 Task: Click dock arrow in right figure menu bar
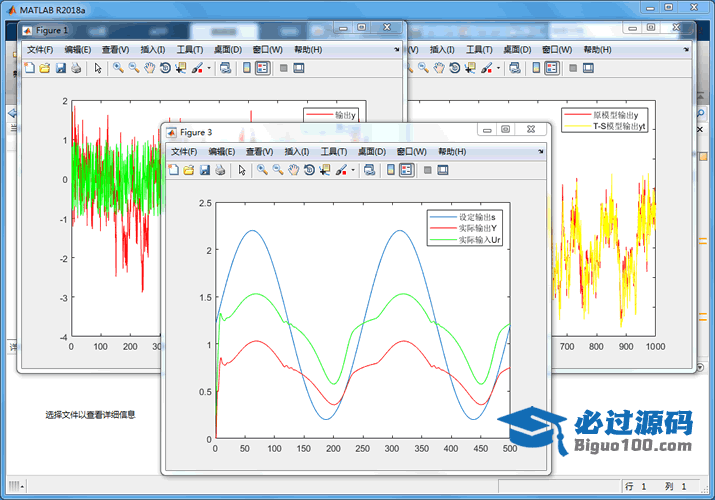686,49
